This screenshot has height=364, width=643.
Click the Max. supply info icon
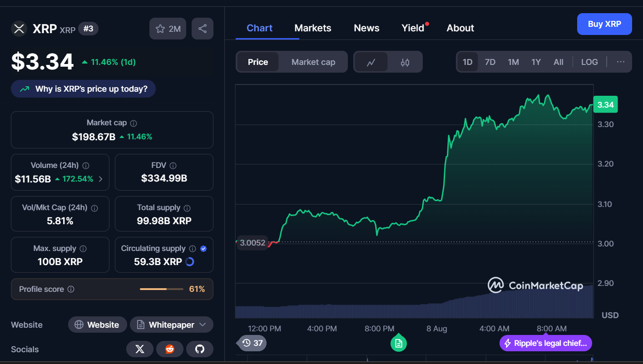(83, 249)
